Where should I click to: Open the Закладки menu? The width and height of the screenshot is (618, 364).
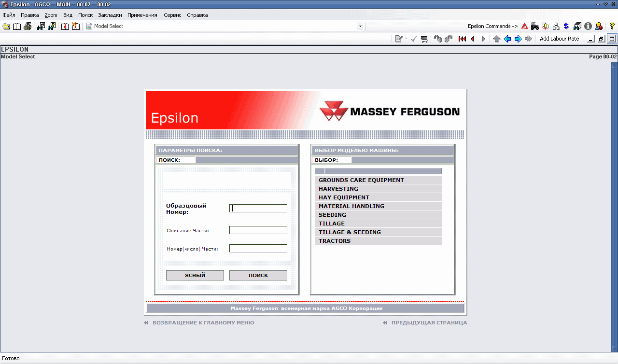110,15
